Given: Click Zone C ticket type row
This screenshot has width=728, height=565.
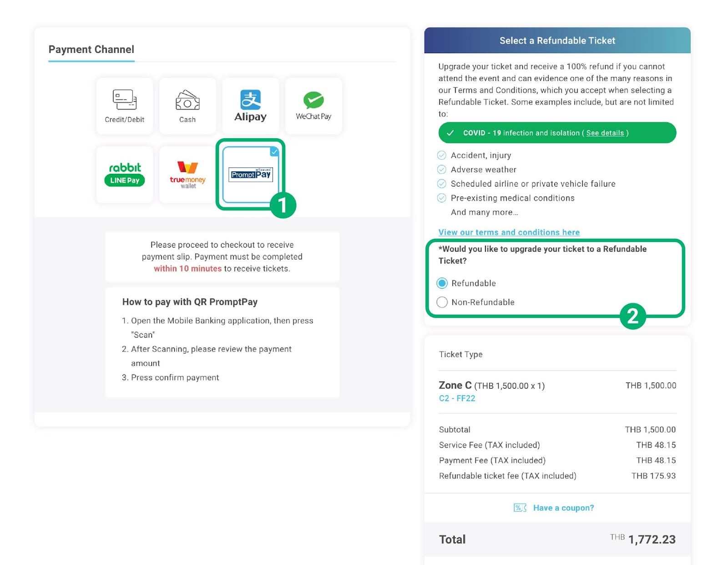Looking at the screenshot, I should point(557,391).
